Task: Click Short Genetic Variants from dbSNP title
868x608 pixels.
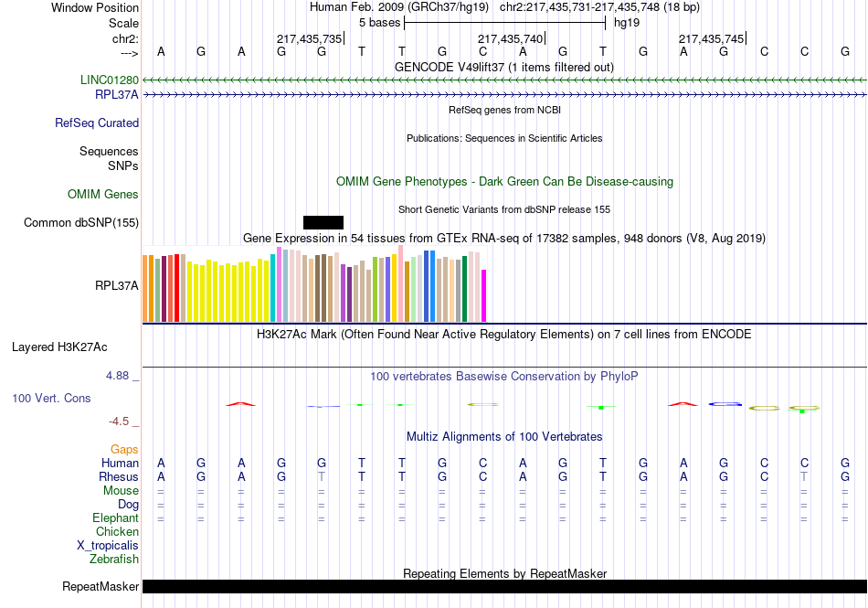Action: pos(504,209)
